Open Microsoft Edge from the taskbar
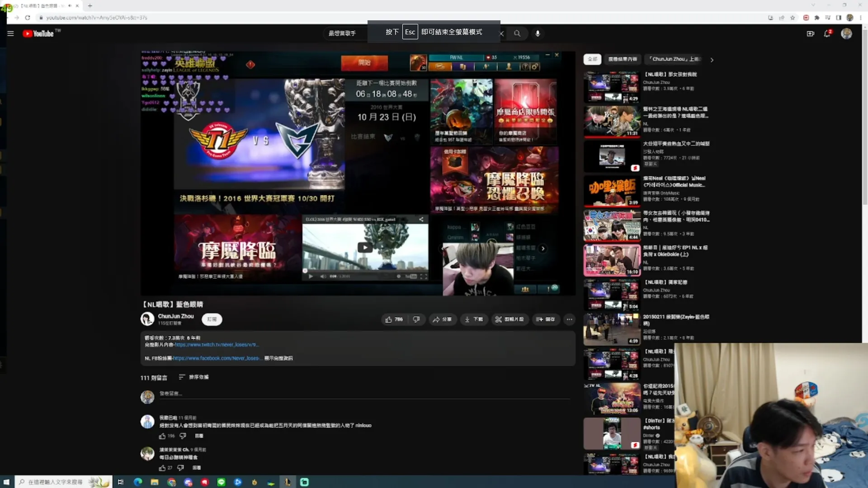The height and width of the screenshot is (488, 868). click(x=138, y=482)
